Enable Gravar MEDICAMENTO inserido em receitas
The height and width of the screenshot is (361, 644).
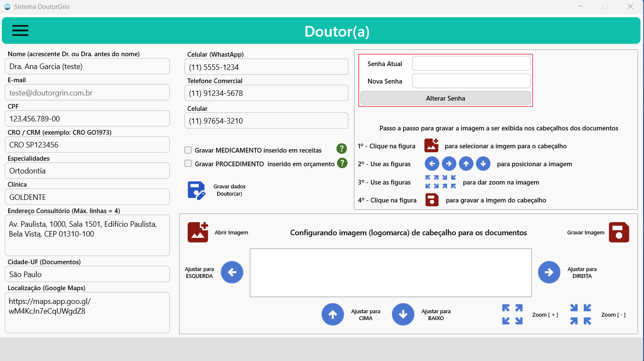pos(188,150)
